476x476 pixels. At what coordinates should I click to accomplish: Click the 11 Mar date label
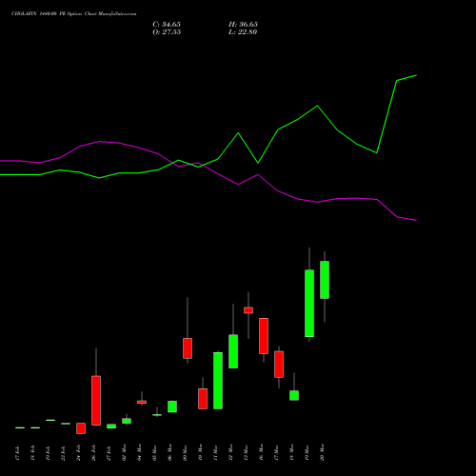215,452
